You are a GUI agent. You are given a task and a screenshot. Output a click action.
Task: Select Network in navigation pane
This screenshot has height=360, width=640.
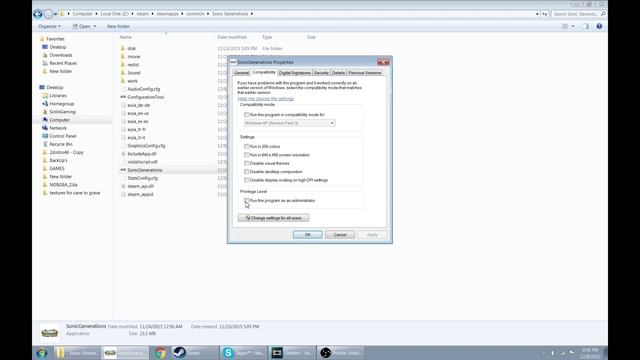tap(58, 128)
